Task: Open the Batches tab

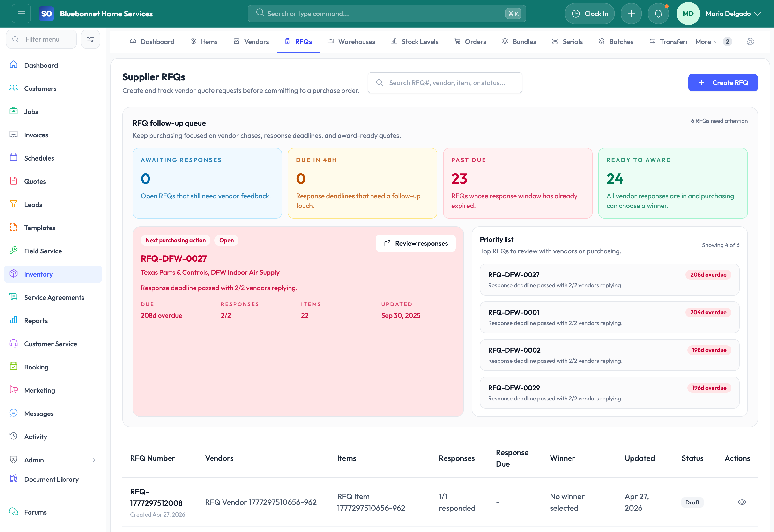Action: [616, 42]
